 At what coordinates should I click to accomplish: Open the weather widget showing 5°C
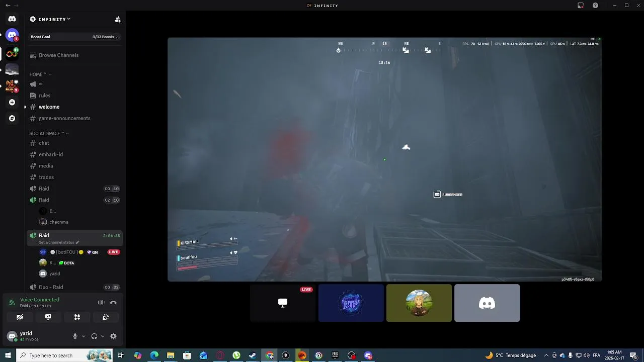[x=510, y=355]
